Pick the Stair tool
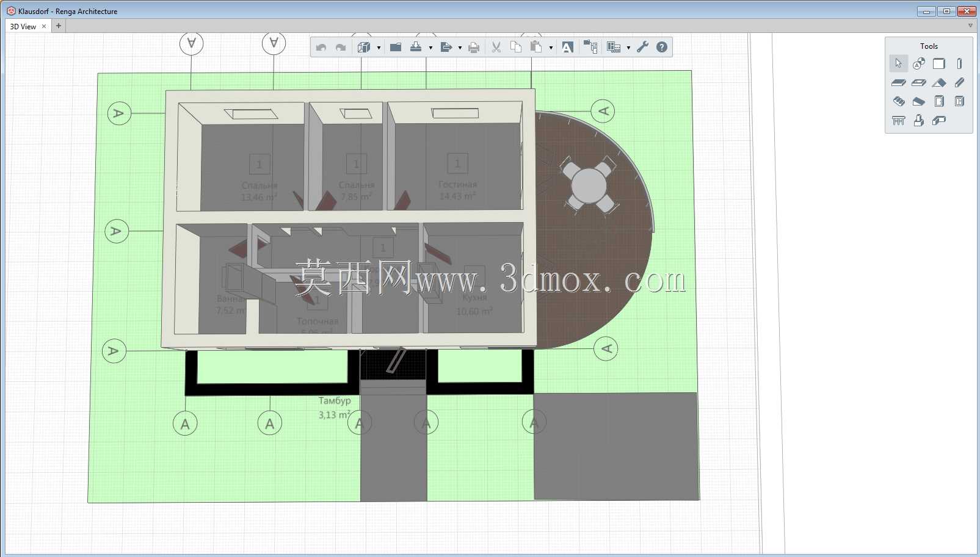The height and width of the screenshot is (557, 980). [898, 101]
